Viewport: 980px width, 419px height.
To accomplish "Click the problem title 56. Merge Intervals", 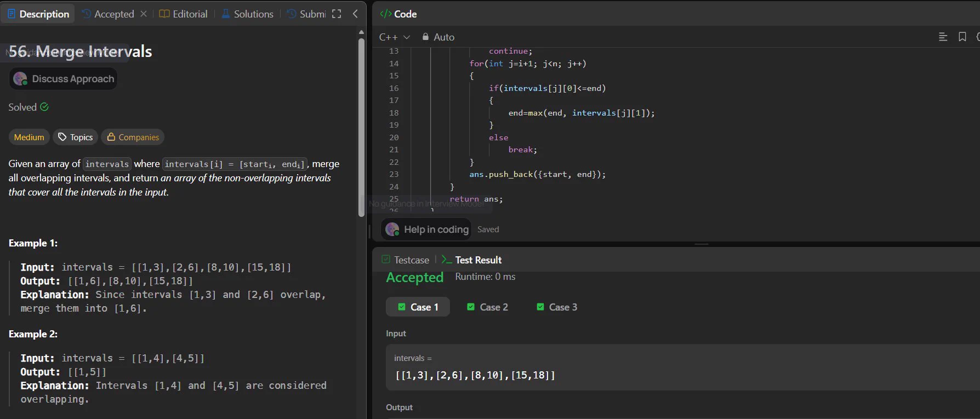I will coord(81,51).
